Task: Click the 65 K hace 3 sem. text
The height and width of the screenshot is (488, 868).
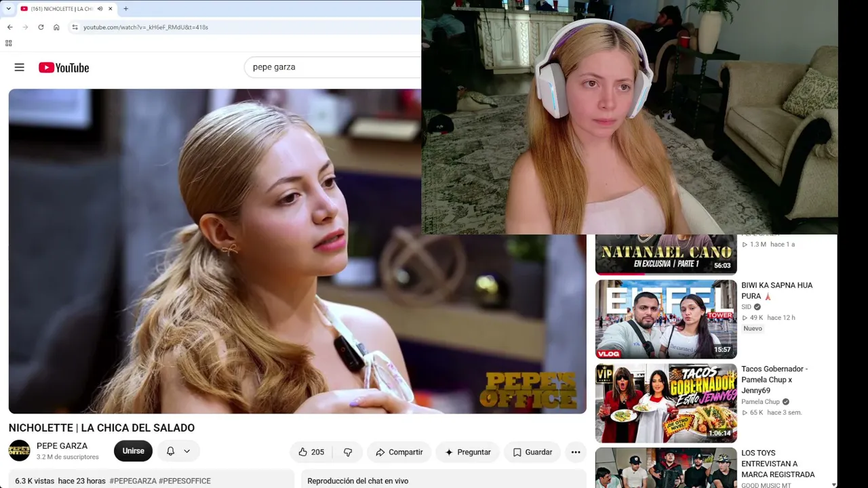Action: [x=772, y=413]
